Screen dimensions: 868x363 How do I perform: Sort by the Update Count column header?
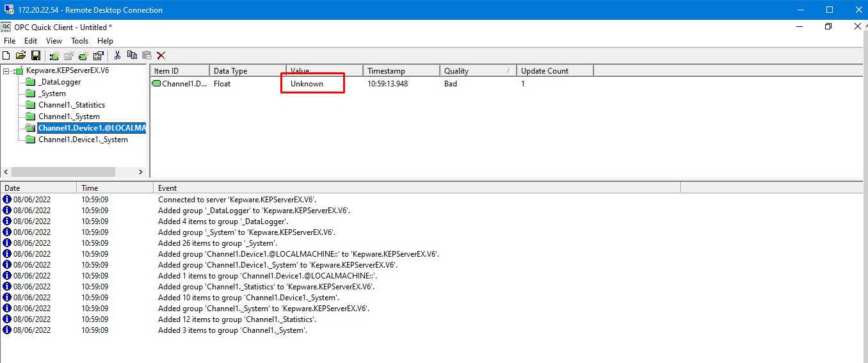(555, 71)
